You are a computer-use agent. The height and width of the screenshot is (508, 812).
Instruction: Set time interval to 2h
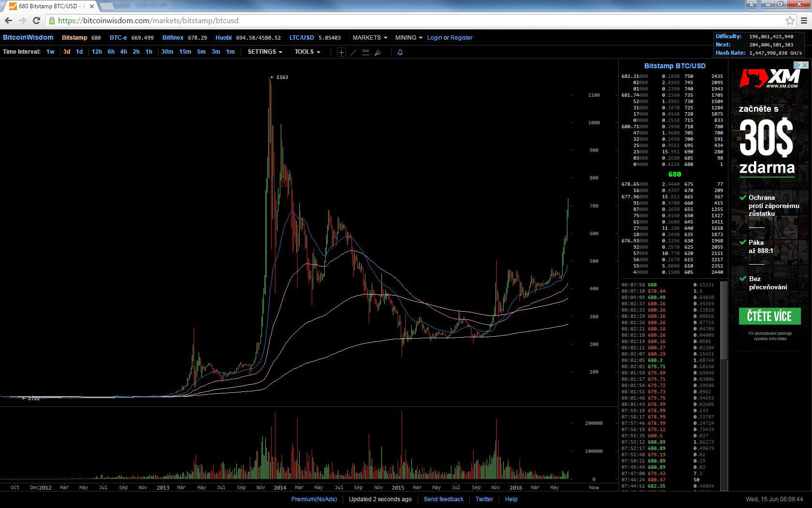pyautogui.click(x=136, y=52)
